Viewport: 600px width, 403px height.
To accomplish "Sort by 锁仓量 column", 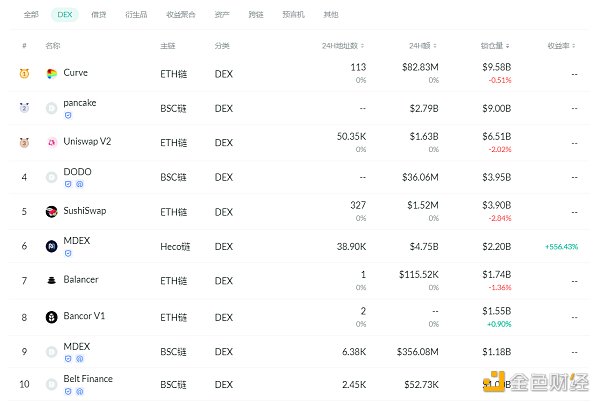I will click(496, 46).
